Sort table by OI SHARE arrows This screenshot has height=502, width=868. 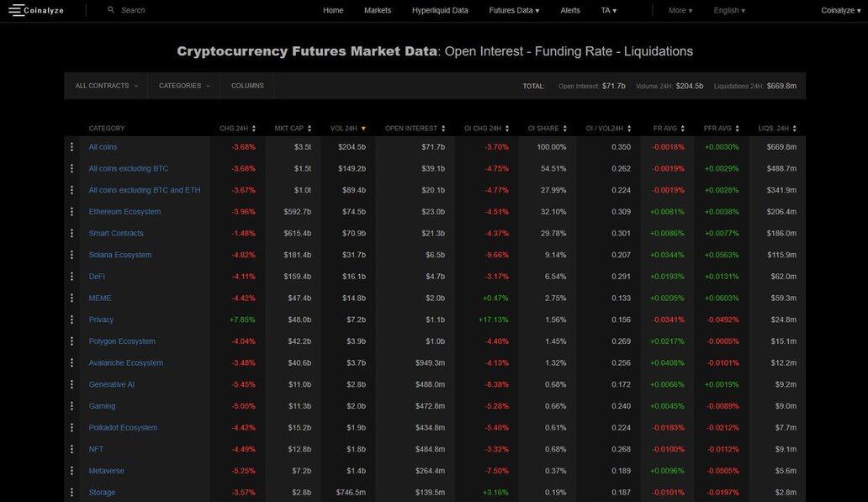(565, 129)
